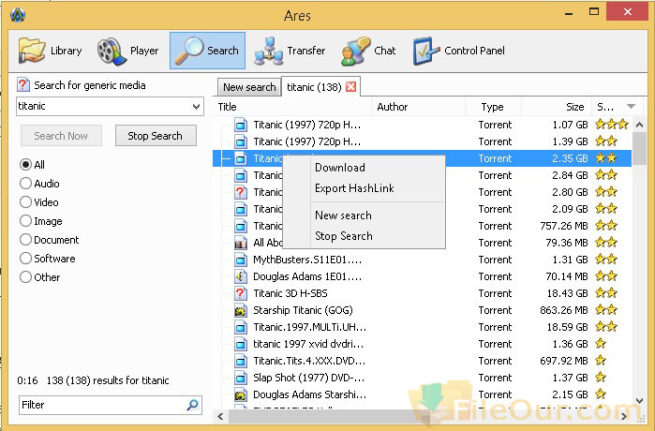Open the Transfer section
The width and height of the screenshot is (655, 431).
point(289,51)
